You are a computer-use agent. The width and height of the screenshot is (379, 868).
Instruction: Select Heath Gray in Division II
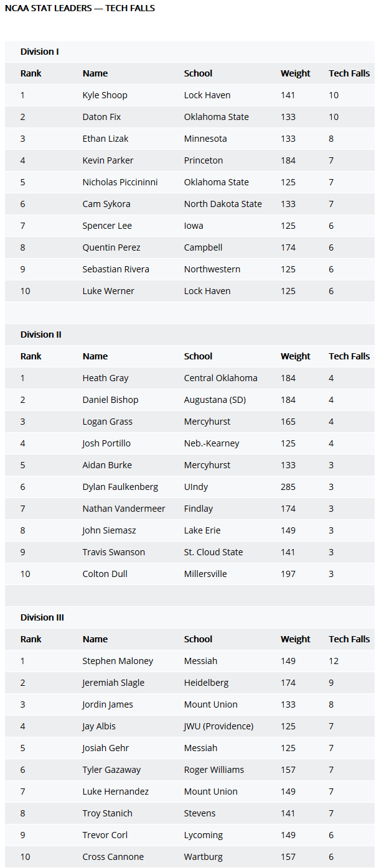(105, 378)
